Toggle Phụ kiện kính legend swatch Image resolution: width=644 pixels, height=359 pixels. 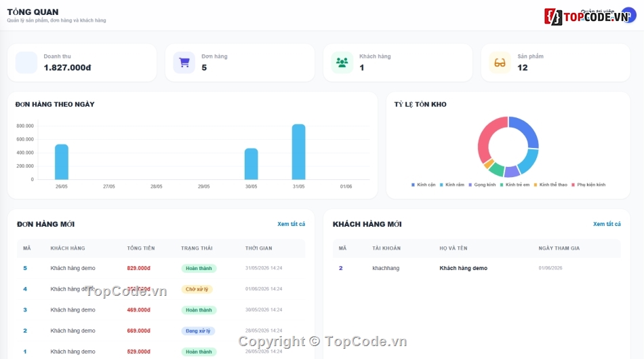tap(573, 185)
